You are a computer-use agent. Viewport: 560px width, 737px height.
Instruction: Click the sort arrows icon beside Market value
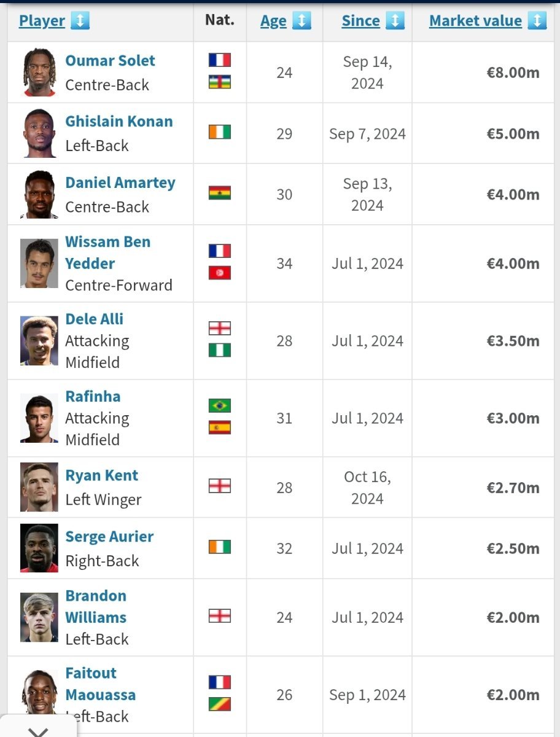point(537,21)
